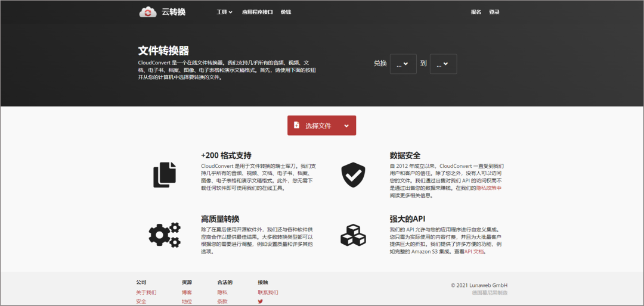Open 博客 link under 资源
The width and height of the screenshot is (644, 306).
coord(187,292)
